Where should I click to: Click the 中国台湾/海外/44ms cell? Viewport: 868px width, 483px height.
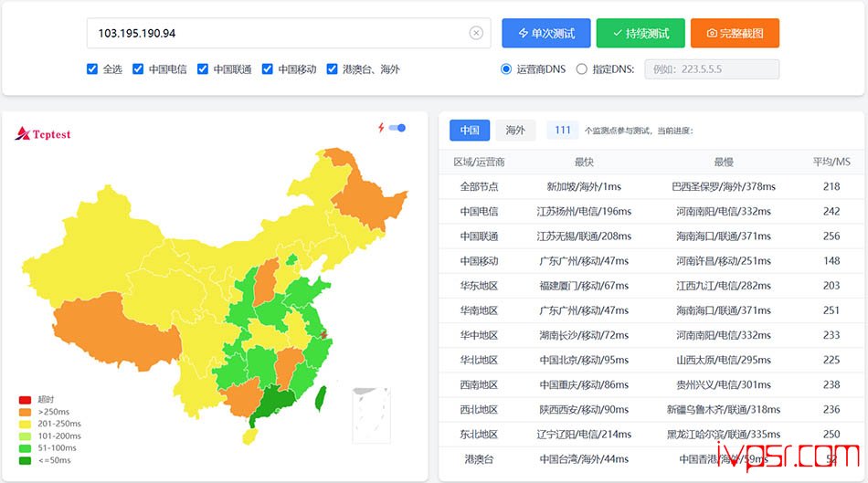click(x=584, y=459)
